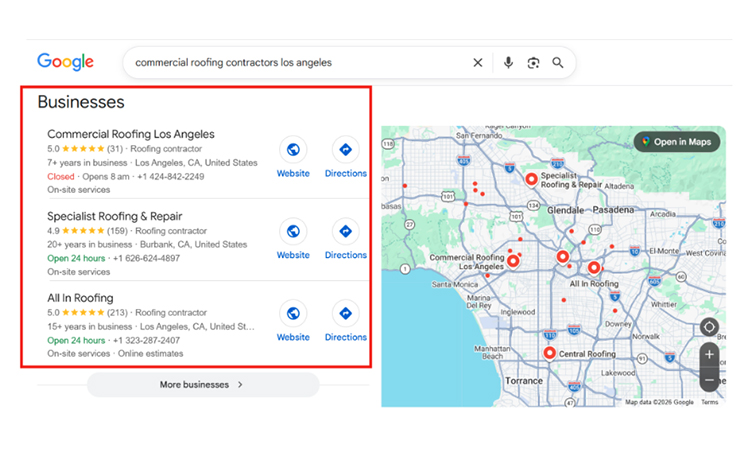This screenshot has height=450, width=750.
Task: Click the Pasadena label on the map
Action: (613, 210)
